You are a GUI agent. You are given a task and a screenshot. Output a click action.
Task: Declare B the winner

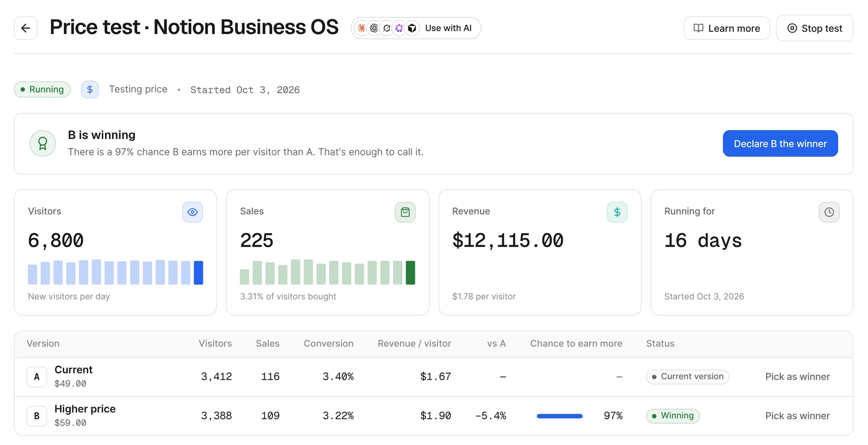click(x=780, y=143)
